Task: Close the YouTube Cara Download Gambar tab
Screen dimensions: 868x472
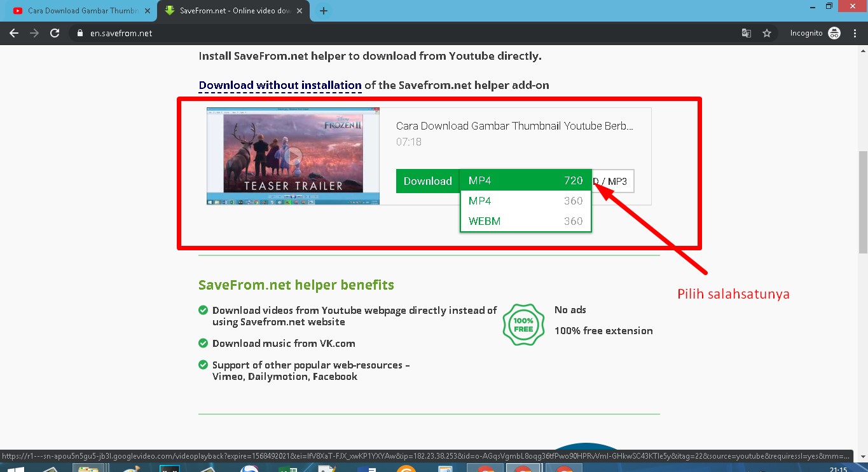Action: [147, 11]
